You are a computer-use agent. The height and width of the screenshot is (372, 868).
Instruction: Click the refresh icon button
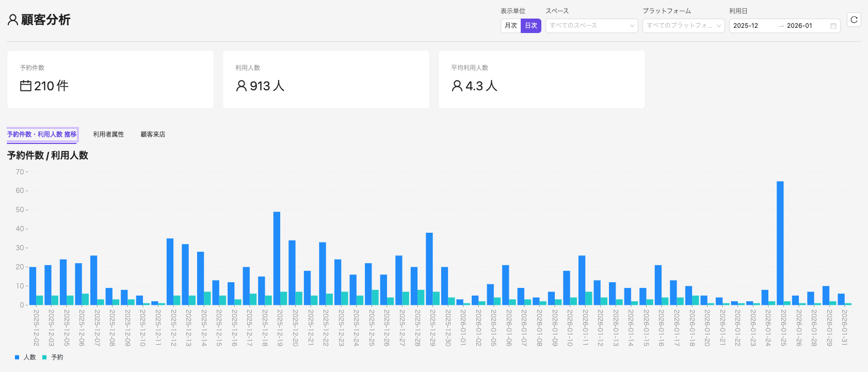pyautogui.click(x=854, y=20)
